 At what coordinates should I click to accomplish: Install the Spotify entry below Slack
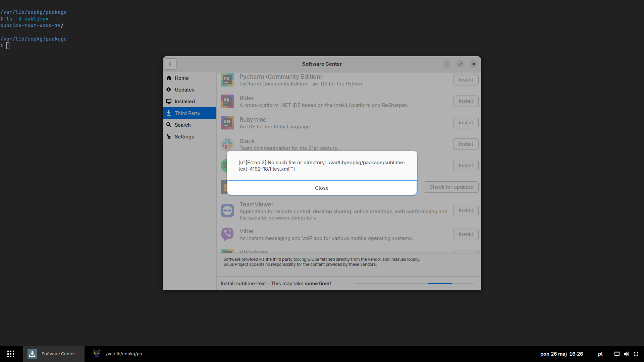coord(466,166)
